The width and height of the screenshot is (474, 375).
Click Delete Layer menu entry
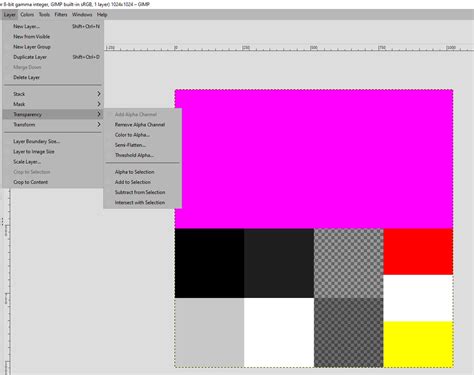click(x=53, y=77)
